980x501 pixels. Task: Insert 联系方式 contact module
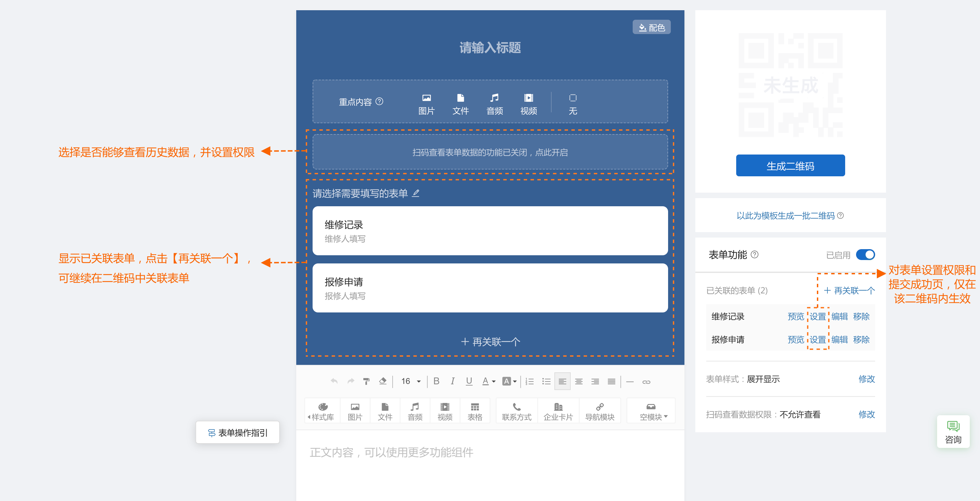point(517,411)
